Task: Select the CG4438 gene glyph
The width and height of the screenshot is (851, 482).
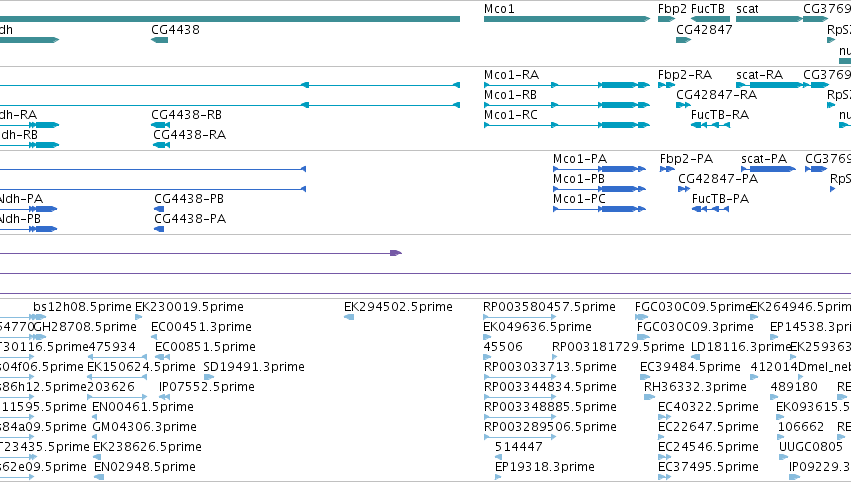Action: coord(160,40)
